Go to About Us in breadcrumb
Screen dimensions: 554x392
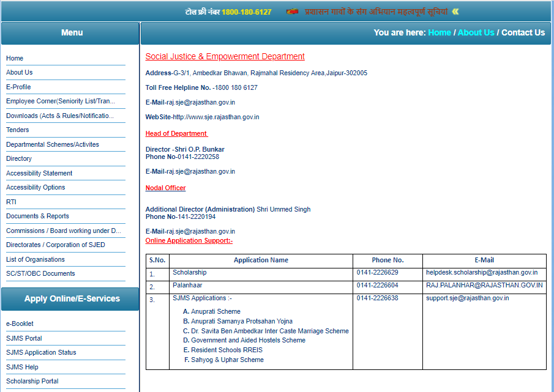[476, 32]
